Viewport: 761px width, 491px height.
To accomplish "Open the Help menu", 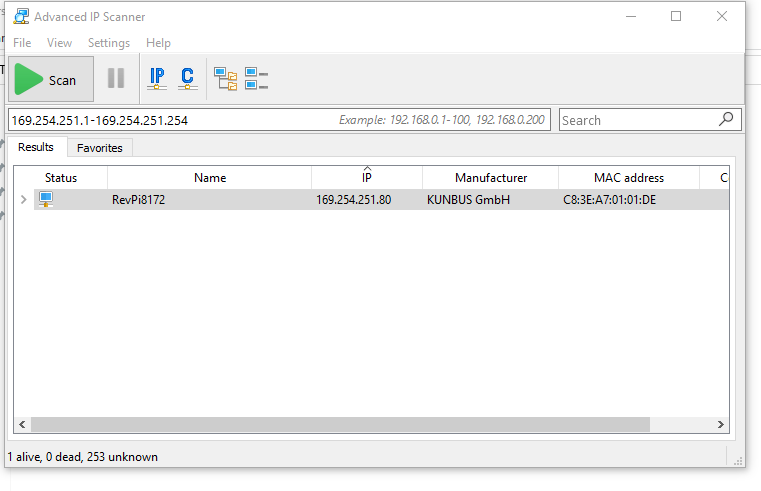I will 158,43.
